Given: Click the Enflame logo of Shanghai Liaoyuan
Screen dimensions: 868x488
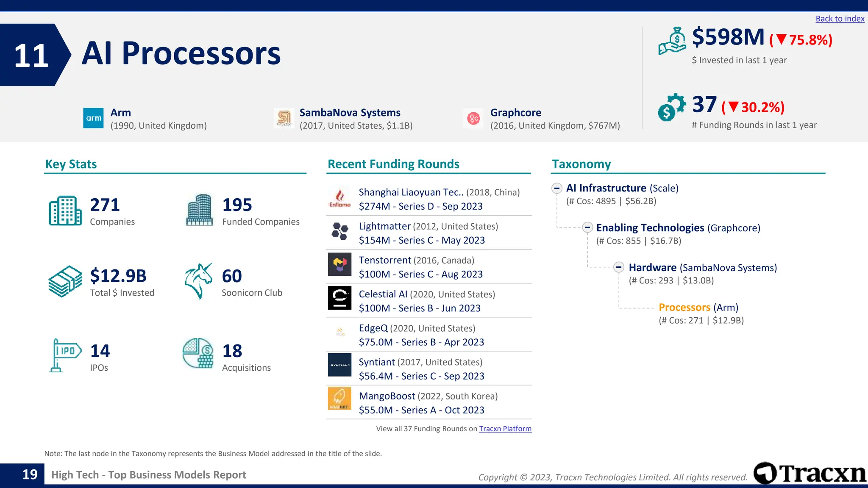Looking at the screenshot, I should pyautogui.click(x=340, y=198).
